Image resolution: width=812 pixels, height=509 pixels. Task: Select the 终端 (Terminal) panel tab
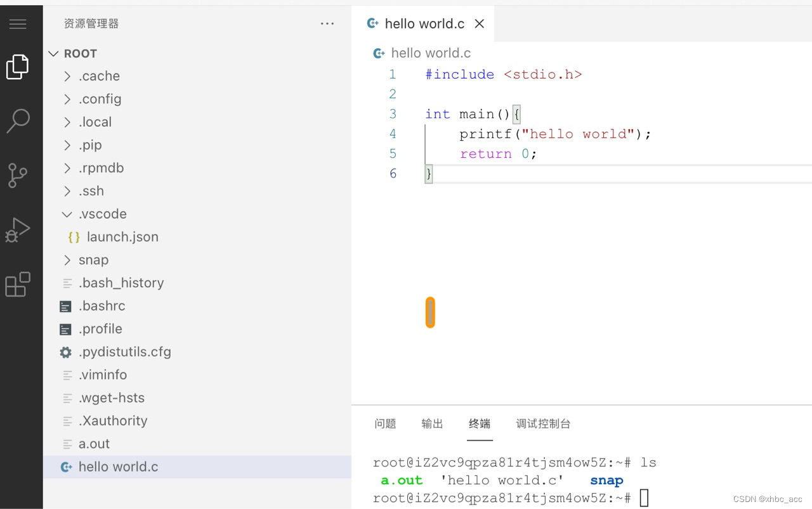pyautogui.click(x=480, y=423)
